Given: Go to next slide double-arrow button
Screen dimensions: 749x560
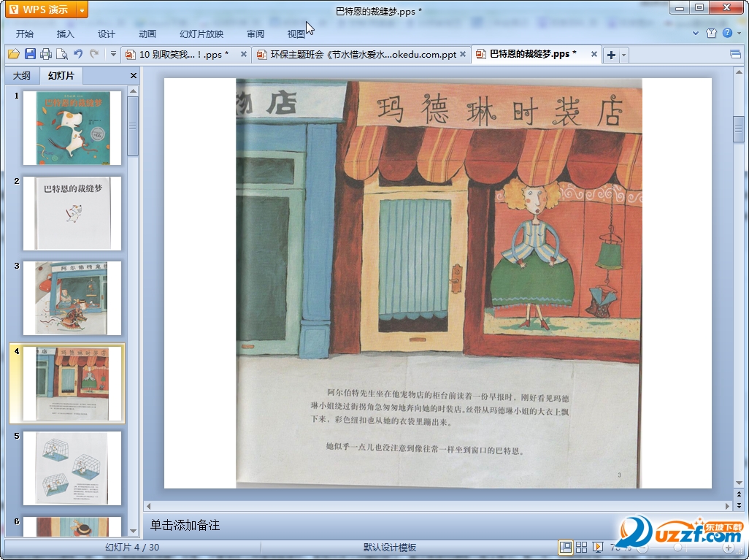Looking at the screenshot, I should tap(739, 505).
